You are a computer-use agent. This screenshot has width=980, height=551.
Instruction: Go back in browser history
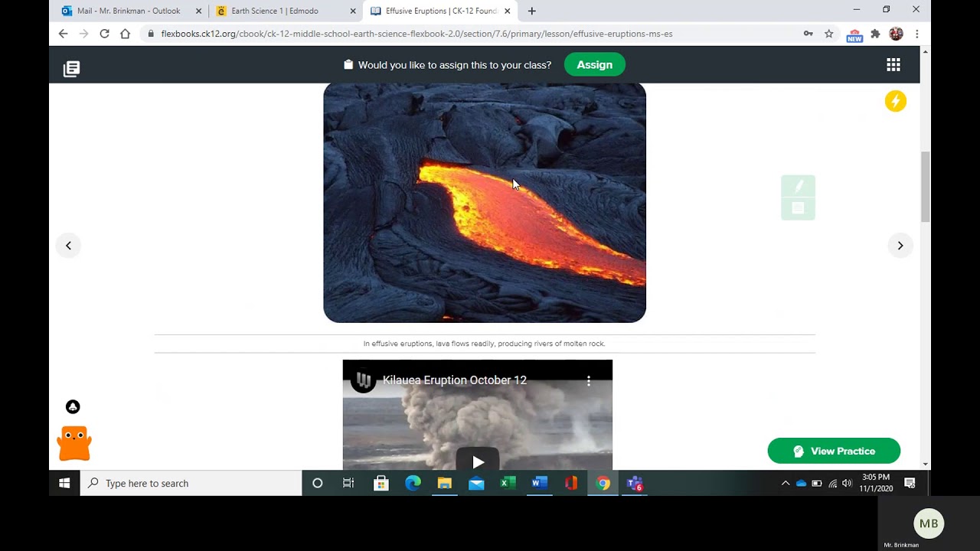coord(63,34)
